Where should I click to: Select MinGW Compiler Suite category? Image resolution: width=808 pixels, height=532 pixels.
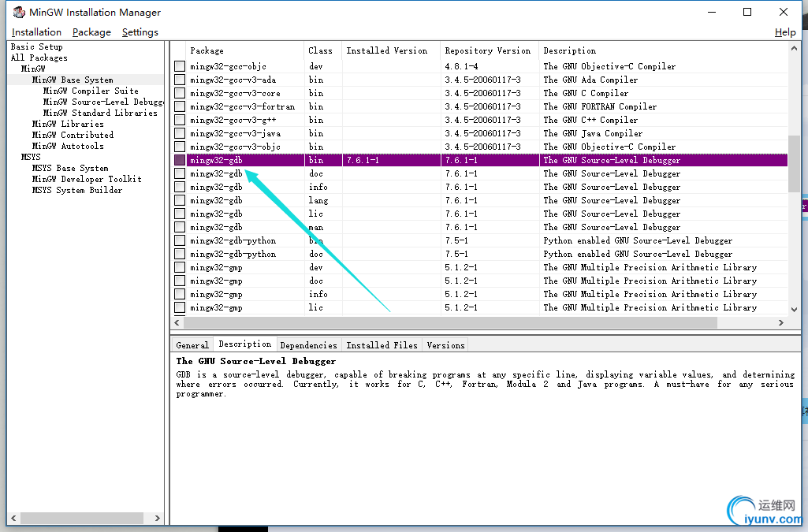point(91,91)
